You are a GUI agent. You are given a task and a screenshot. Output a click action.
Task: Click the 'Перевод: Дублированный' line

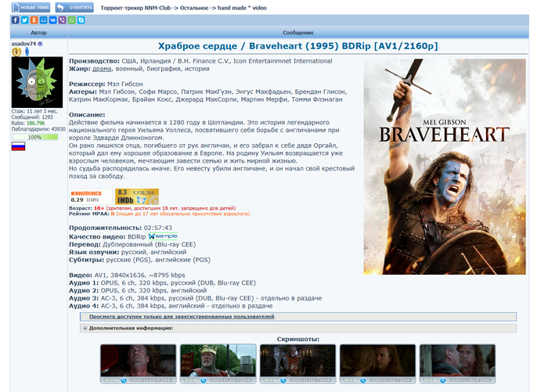tap(132, 244)
